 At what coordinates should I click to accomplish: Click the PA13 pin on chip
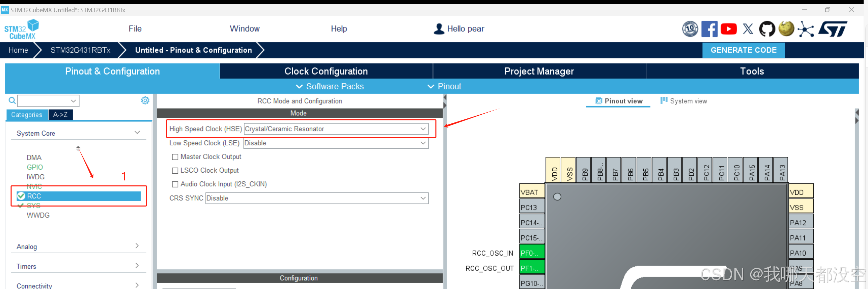pos(781,170)
